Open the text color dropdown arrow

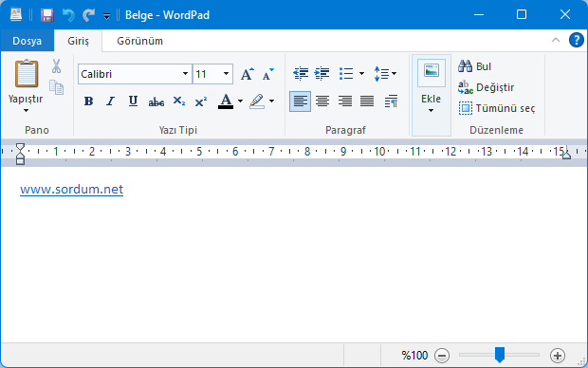pyautogui.click(x=240, y=101)
